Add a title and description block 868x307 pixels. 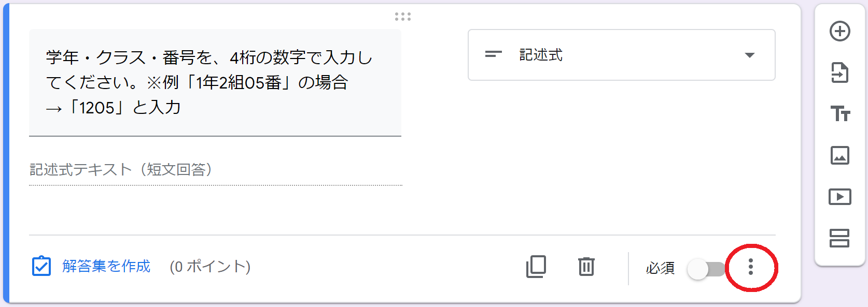(x=840, y=113)
